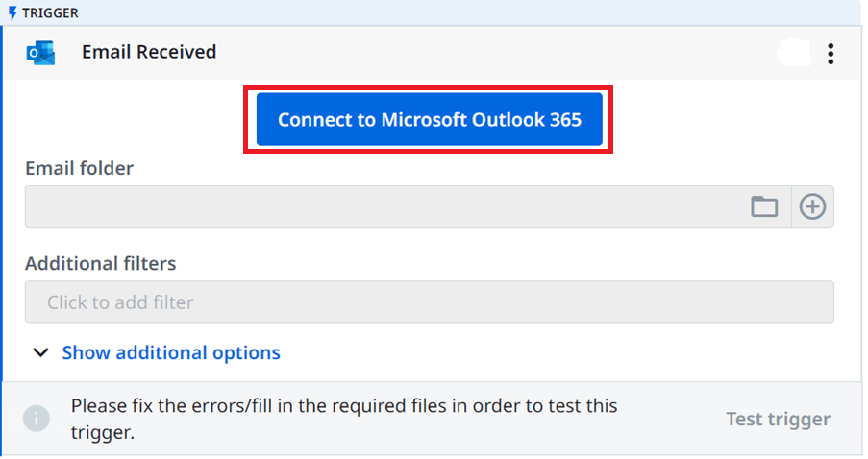Click the TRIGGER section header label
This screenshot has height=459, width=868.
click(x=50, y=12)
